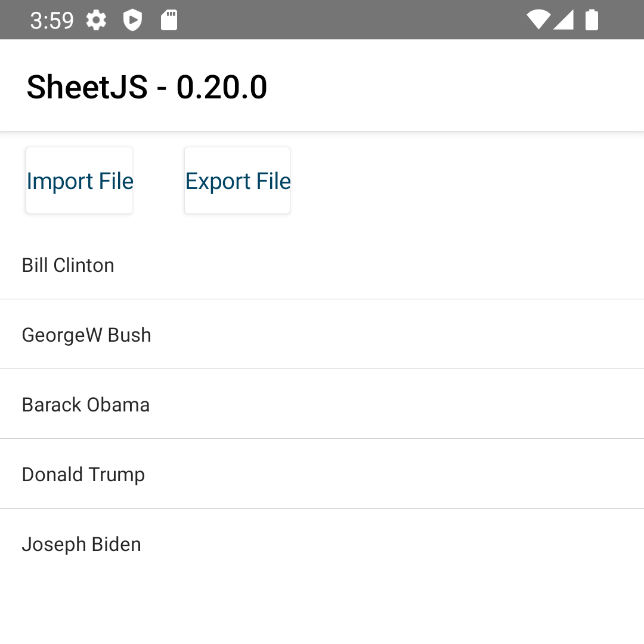Tap the SD card notification icon
Viewport: 644px width, 644px height.
click(x=169, y=20)
